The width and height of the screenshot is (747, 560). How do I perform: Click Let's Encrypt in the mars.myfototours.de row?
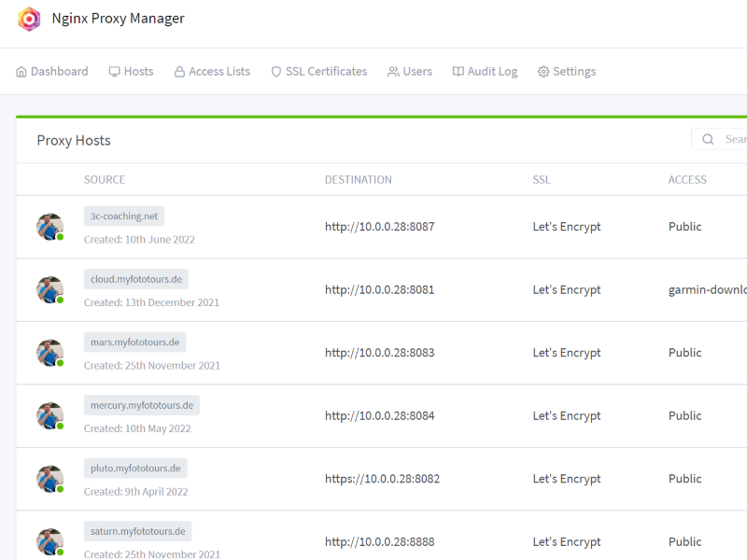coord(567,353)
